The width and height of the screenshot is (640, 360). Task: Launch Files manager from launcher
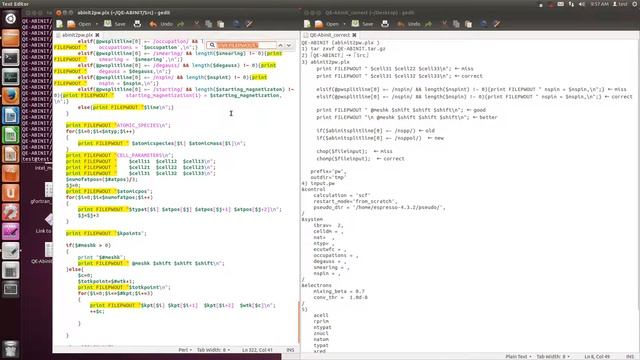[10, 38]
